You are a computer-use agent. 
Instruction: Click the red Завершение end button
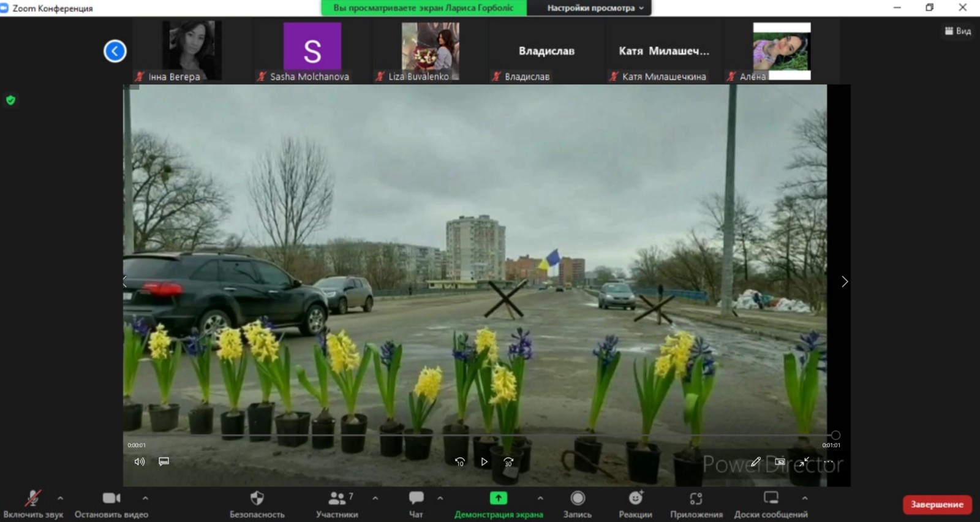(937, 504)
